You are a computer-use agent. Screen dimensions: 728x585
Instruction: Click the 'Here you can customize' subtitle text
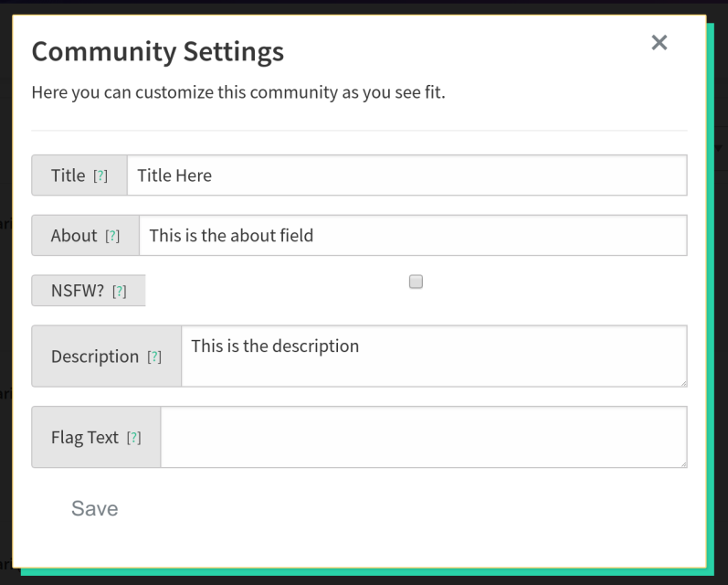(238, 92)
